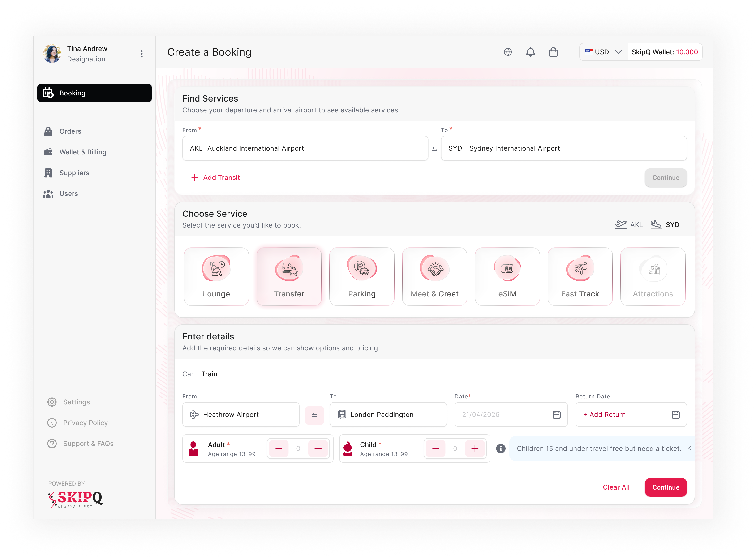Select the Parking service card
Screen dimensions: 756x559
(361, 276)
